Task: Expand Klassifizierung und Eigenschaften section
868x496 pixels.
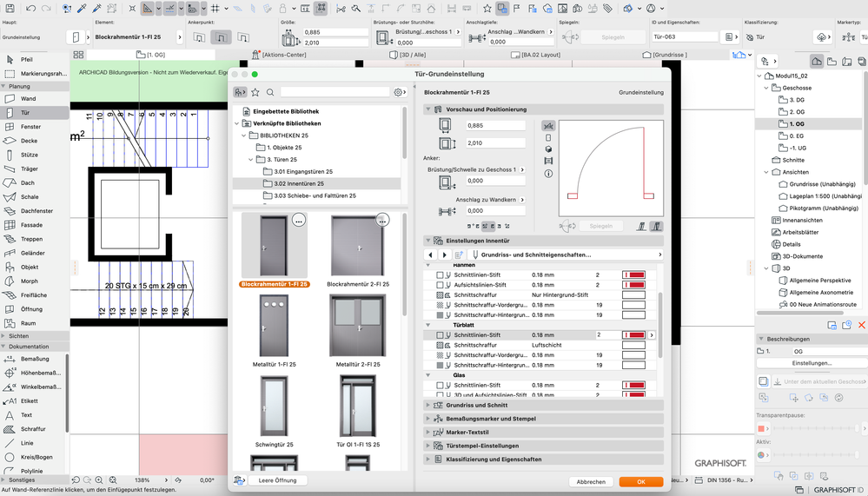Action: click(427, 460)
